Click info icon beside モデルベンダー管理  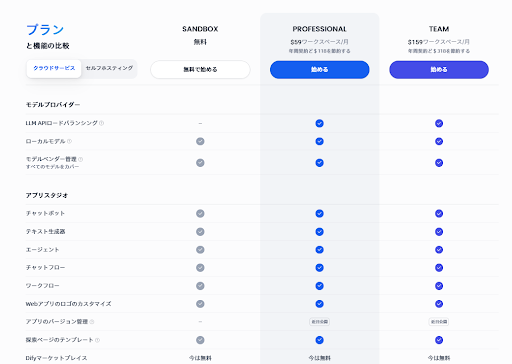(x=80, y=159)
